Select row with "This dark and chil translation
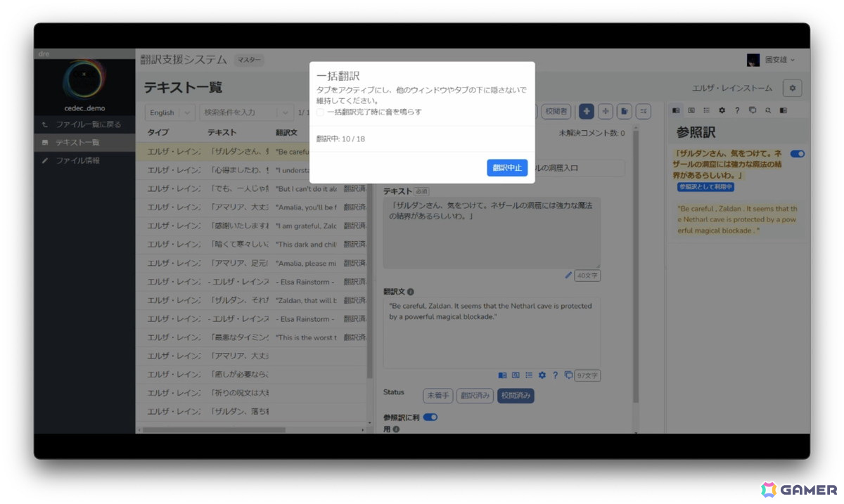The width and height of the screenshot is (844, 504). tap(252, 245)
